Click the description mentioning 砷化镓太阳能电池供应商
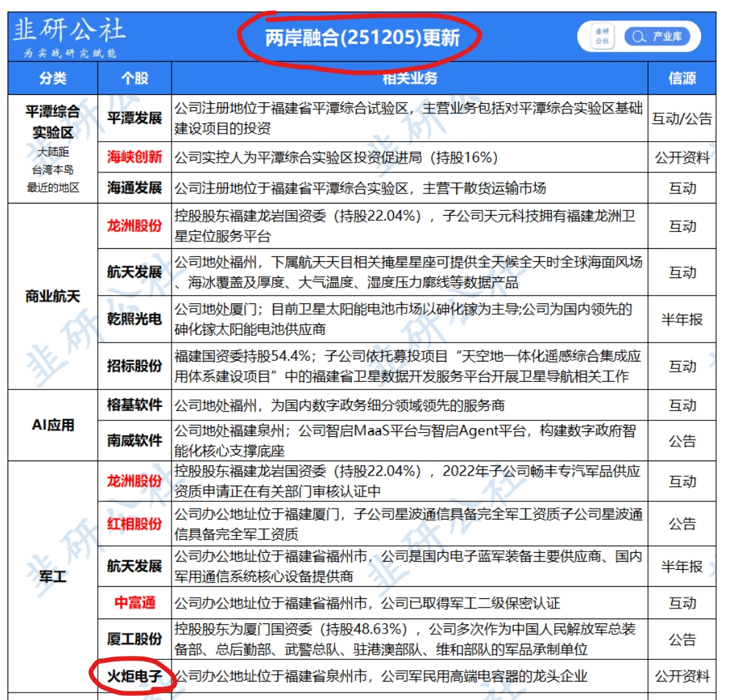The height and width of the screenshot is (700, 739). [x=403, y=319]
